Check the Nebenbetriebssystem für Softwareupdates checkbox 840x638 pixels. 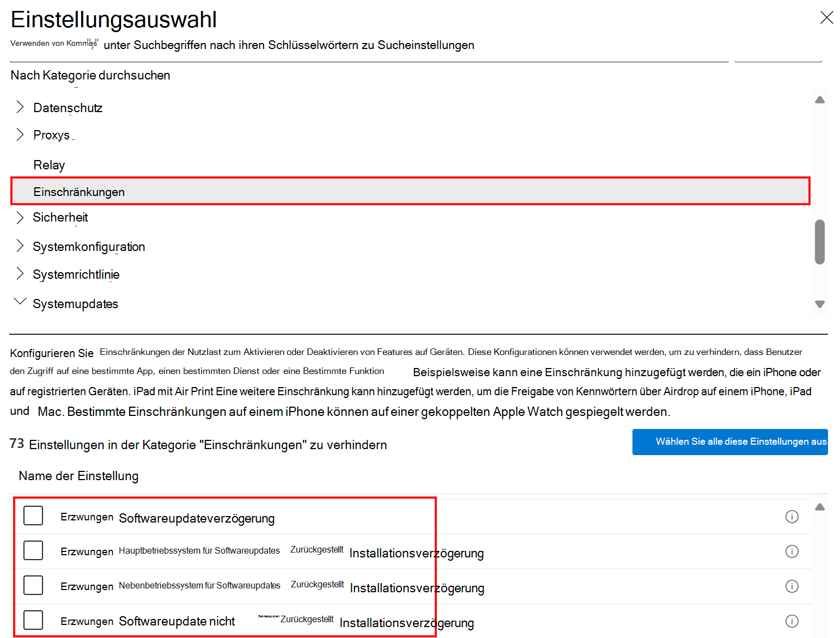coord(33,585)
